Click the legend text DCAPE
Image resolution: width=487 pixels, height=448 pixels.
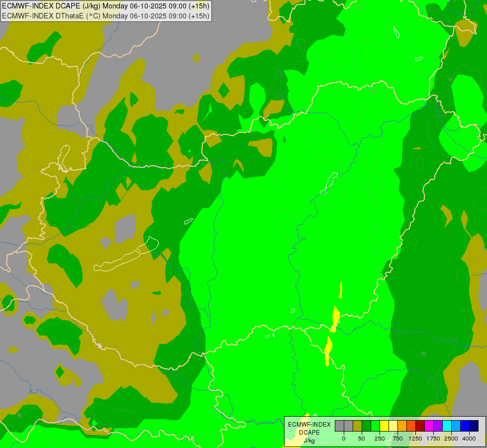[x=309, y=433]
